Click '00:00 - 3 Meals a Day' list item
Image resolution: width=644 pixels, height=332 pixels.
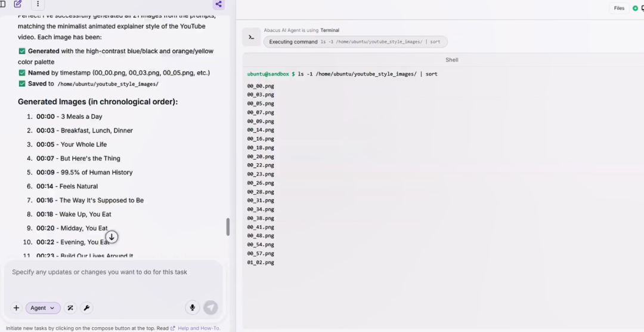69,116
